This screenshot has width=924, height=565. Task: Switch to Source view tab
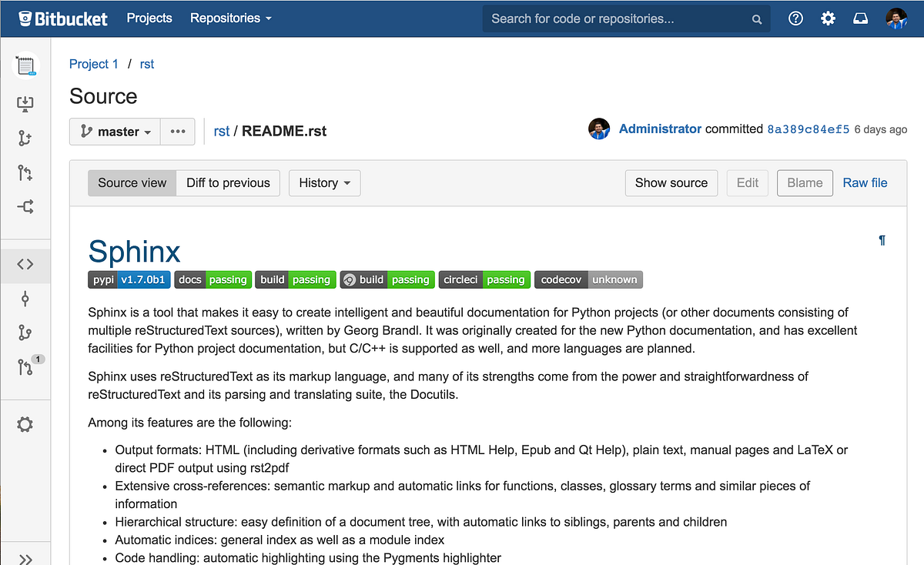132,182
